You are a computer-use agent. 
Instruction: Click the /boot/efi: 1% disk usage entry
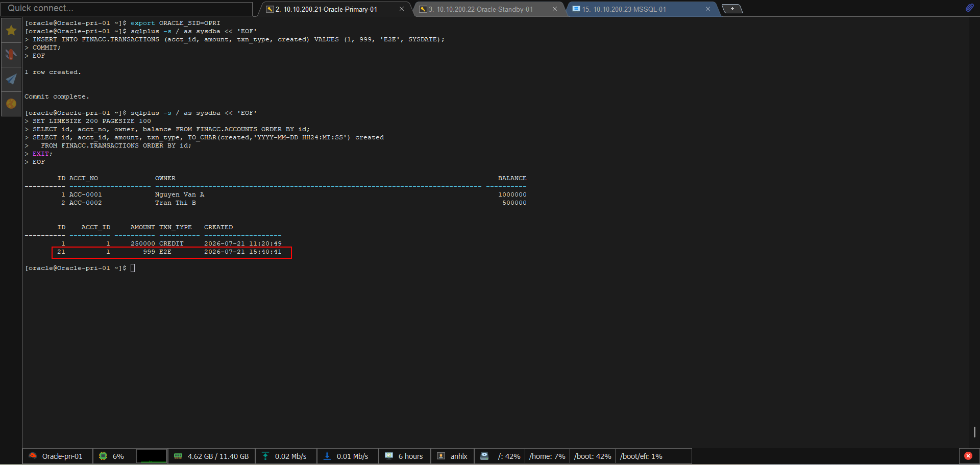coord(641,456)
